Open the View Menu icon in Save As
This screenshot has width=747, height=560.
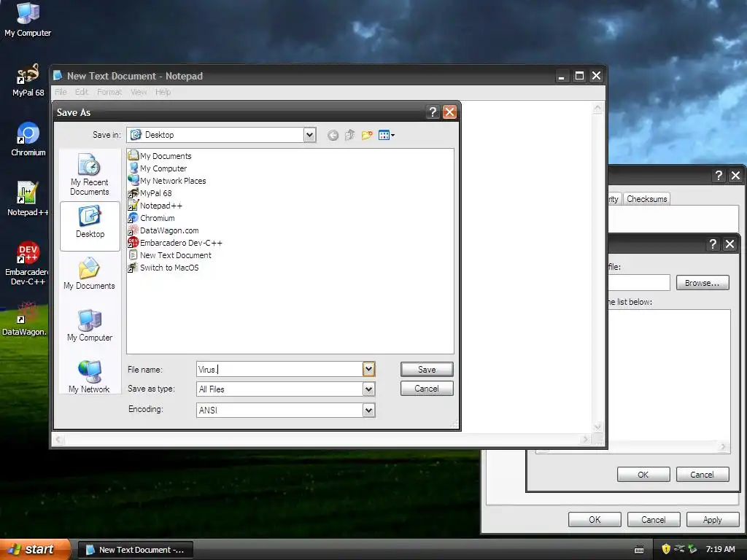(x=386, y=135)
